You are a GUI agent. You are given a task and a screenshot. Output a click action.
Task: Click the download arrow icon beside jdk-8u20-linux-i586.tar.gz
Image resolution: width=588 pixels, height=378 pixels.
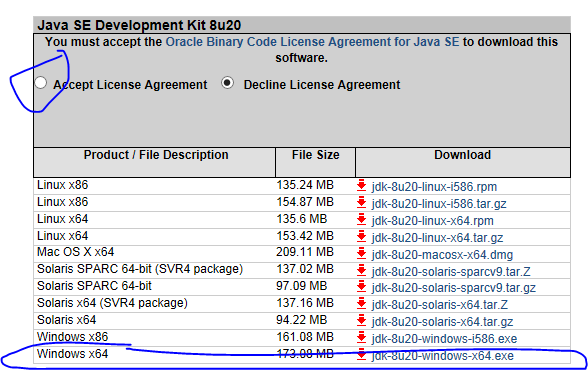click(362, 203)
